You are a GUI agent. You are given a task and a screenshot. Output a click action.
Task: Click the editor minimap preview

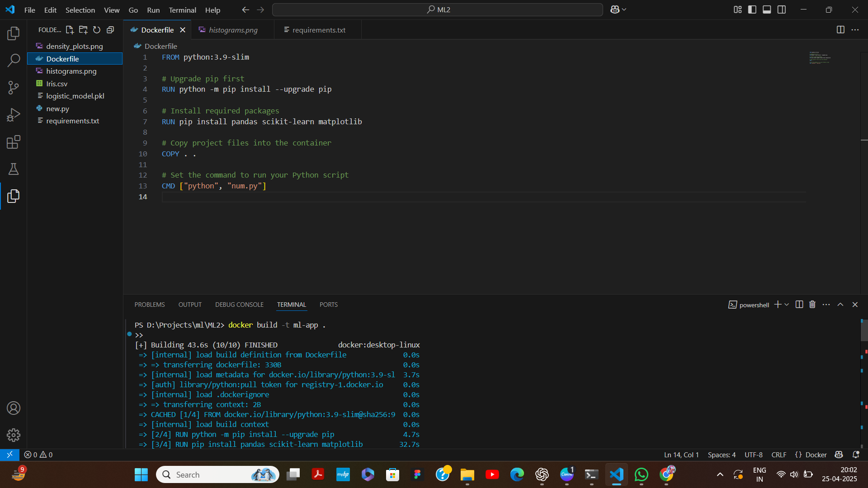point(820,58)
